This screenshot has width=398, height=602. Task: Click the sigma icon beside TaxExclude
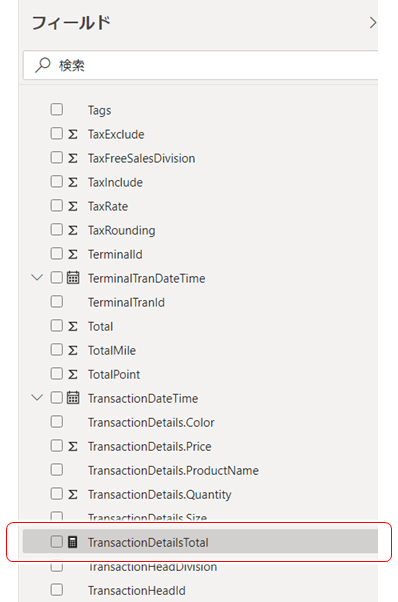pyautogui.click(x=73, y=134)
